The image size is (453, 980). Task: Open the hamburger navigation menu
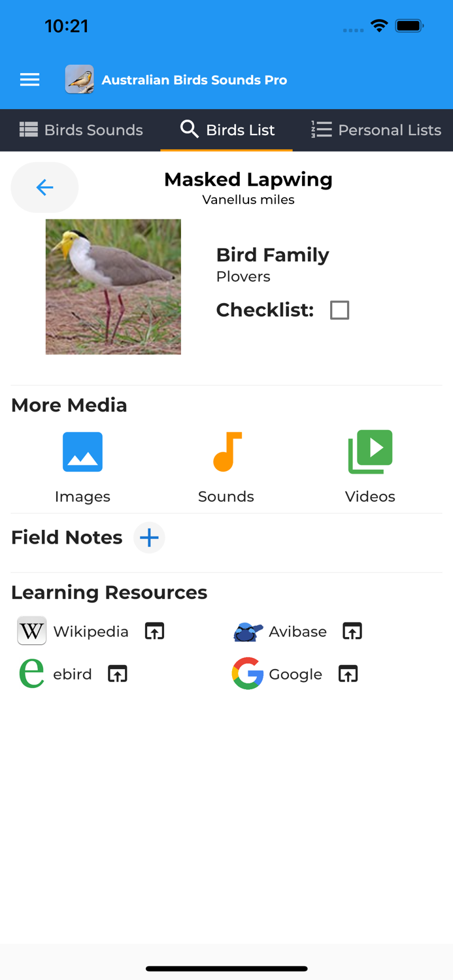[x=29, y=80]
